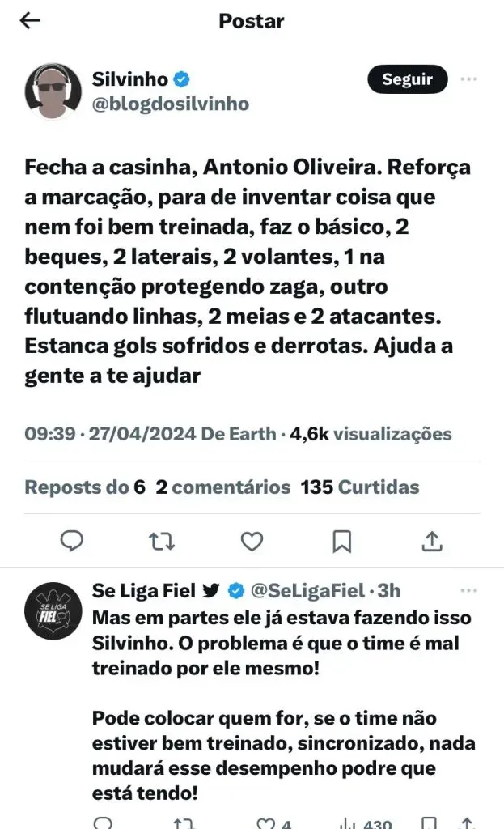Show the 135 Curtidas list
This screenshot has height=829, width=504.
point(360,487)
